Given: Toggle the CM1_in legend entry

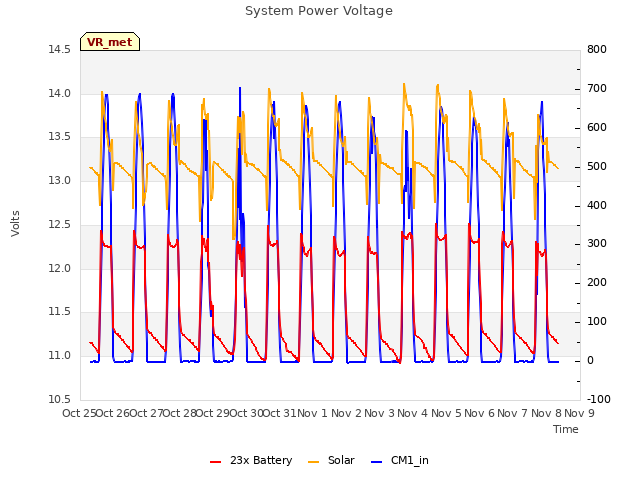Looking at the screenshot, I should [400, 460].
